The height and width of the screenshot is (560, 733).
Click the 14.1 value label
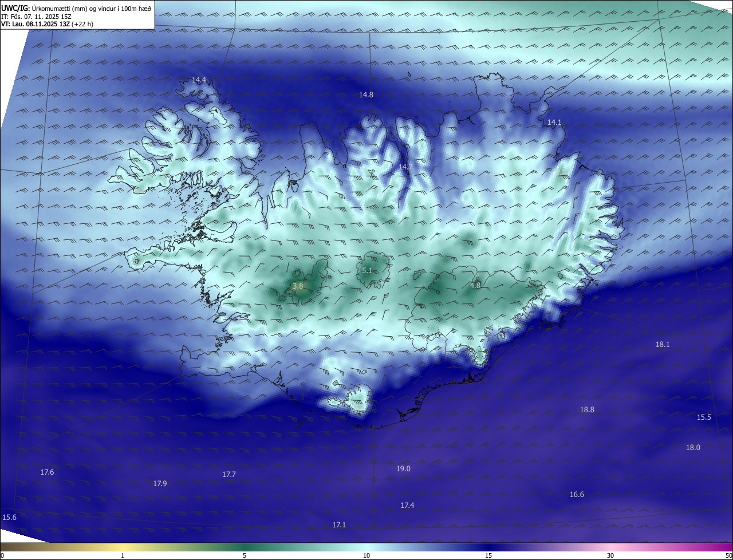coord(554,123)
